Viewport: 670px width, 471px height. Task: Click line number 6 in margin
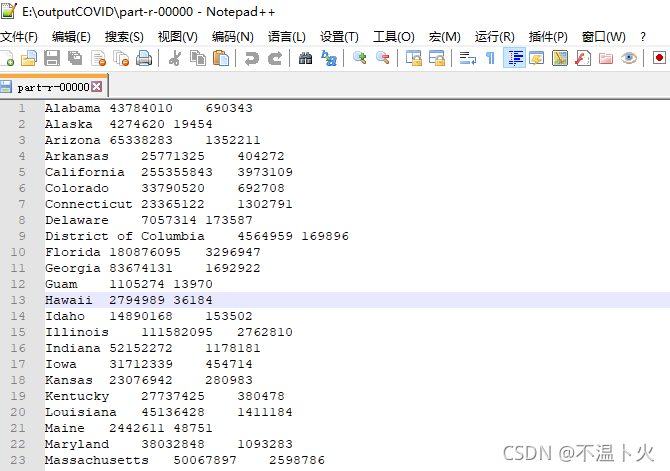[22, 188]
